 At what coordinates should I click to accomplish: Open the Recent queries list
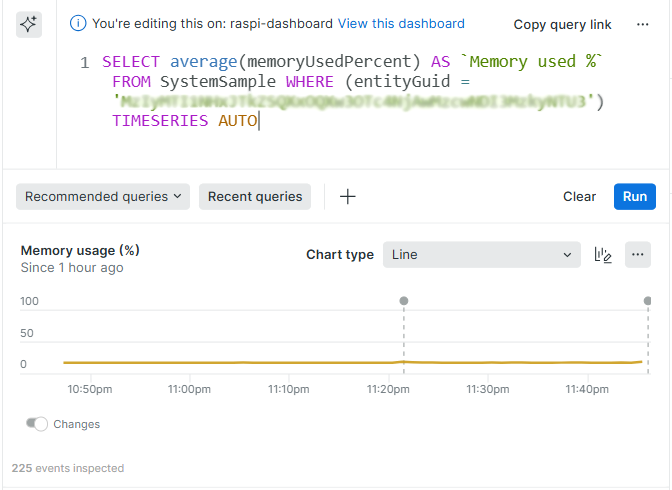pos(255,197)
